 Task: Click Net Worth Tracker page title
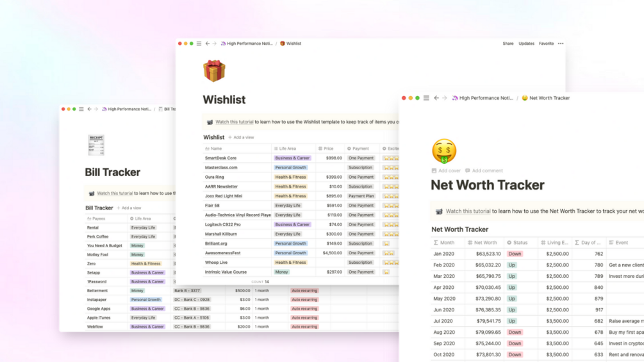point(488,185)
